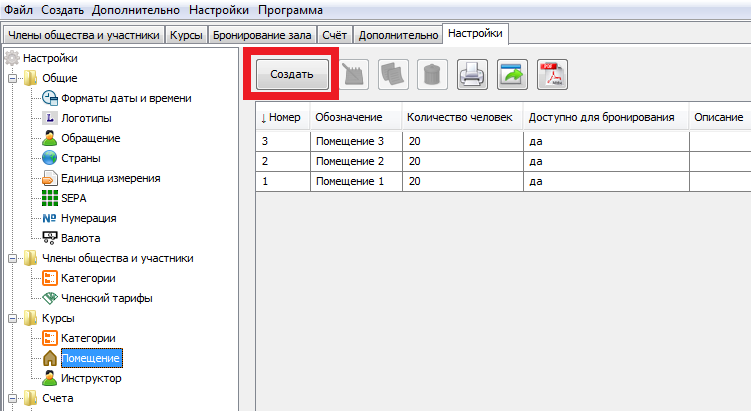Select Валюта label in tree
The width and height of the screenshot is (751, 411).
(x=80, y=238)
